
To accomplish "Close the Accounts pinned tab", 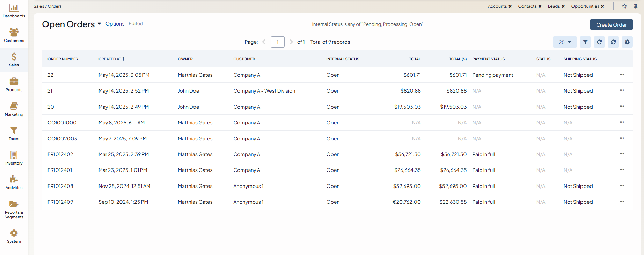I will pyautogui.click(x=510, y=6).
